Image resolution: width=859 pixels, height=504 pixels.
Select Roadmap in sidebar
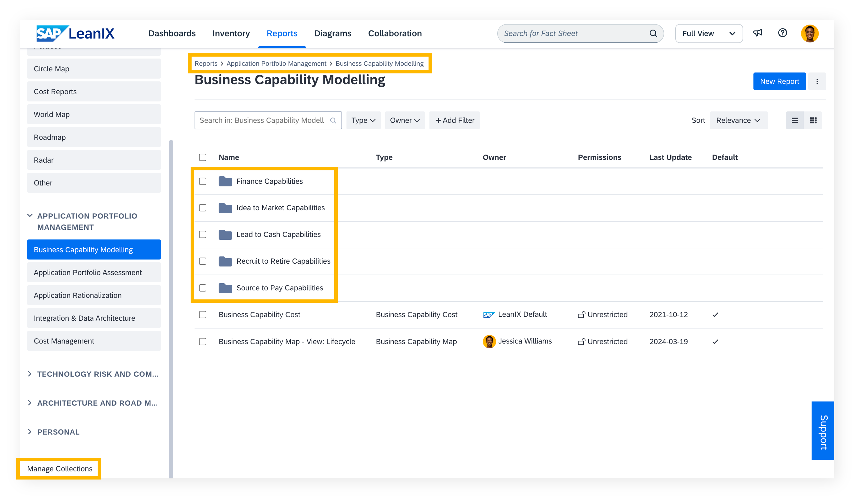click(94, 137)
